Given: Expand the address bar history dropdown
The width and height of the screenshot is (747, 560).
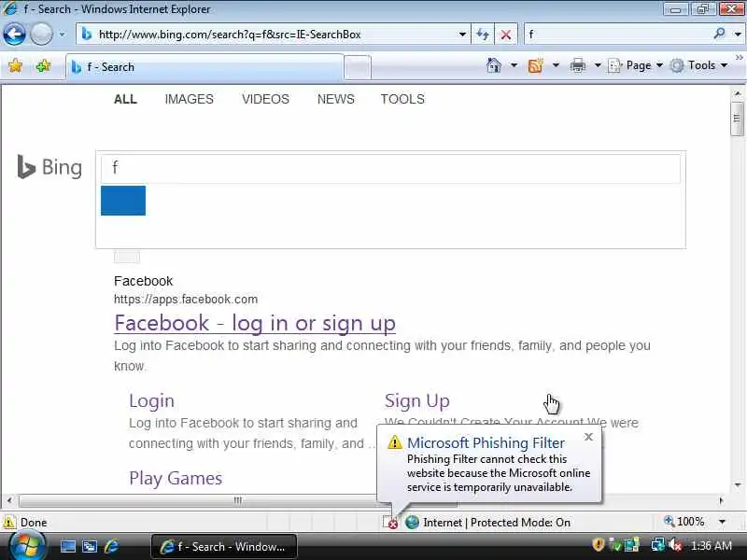Looking at the screenshot, I should (462, 35).
